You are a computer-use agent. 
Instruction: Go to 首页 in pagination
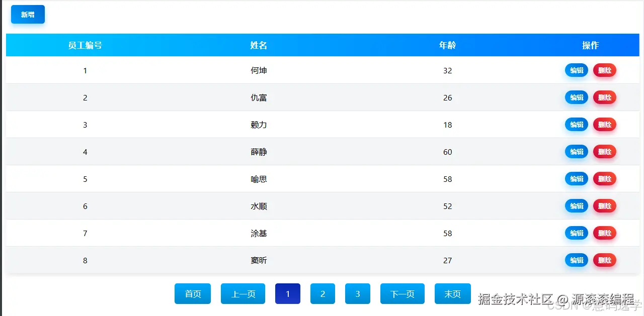pos(193,294)
